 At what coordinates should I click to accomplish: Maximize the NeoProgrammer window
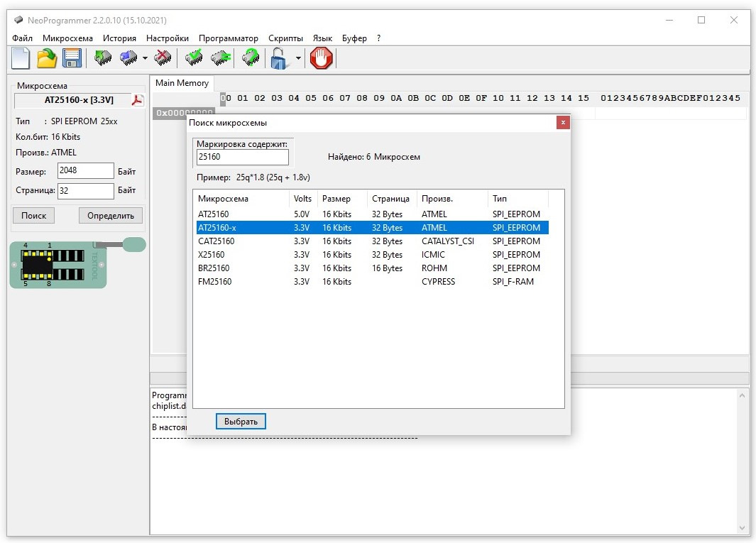701,21
